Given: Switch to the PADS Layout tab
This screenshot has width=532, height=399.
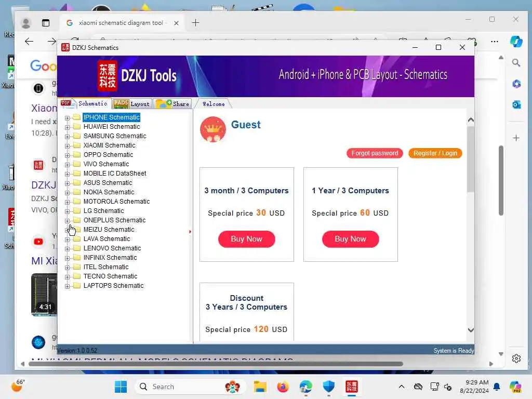Looking at the screenshot, I should (x=131, y=104).
